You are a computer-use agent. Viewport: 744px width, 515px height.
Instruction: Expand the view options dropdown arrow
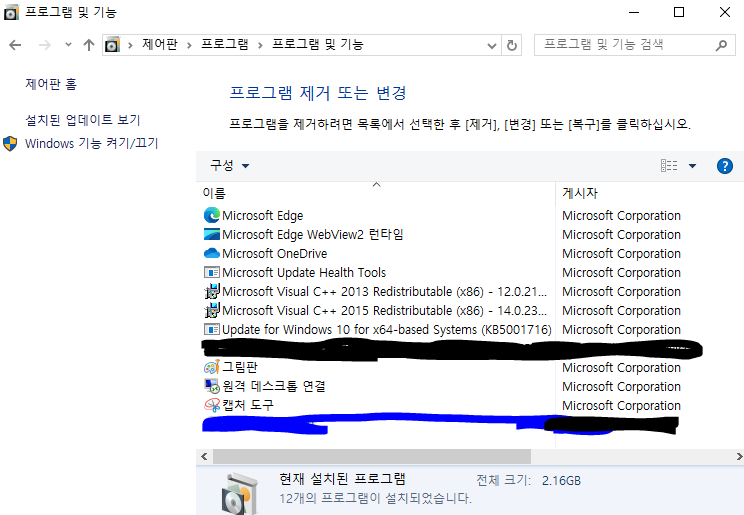pos(692,166)
